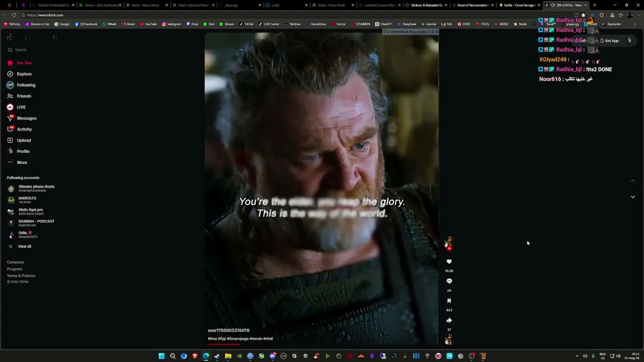Go to the previous video with up chevron
The image size is (644, 362).
point(633,181)
